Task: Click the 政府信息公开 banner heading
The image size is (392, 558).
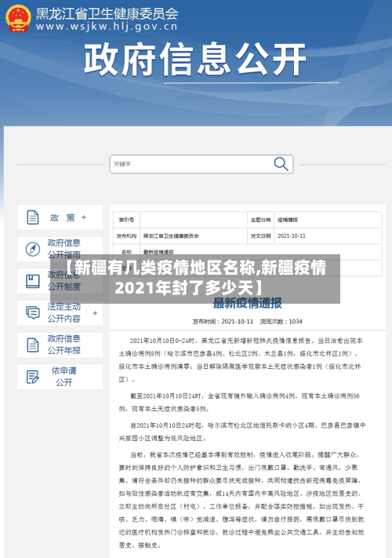Action: click(x=195, y=59)
